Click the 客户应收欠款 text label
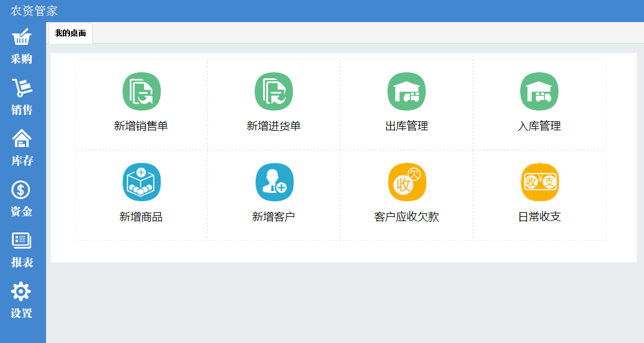Image resolution: width=644 pixels, height=343 pixels. click(x=407, y=217)
